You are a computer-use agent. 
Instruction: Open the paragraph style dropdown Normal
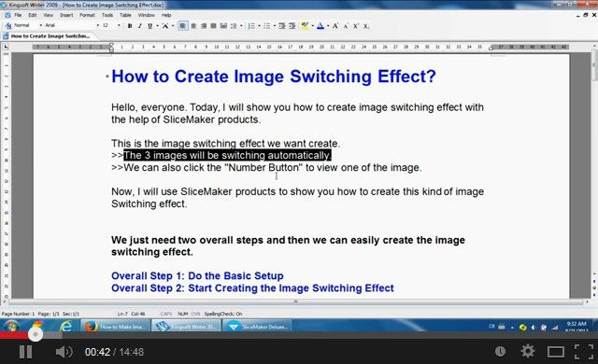[x=28, y=25]
